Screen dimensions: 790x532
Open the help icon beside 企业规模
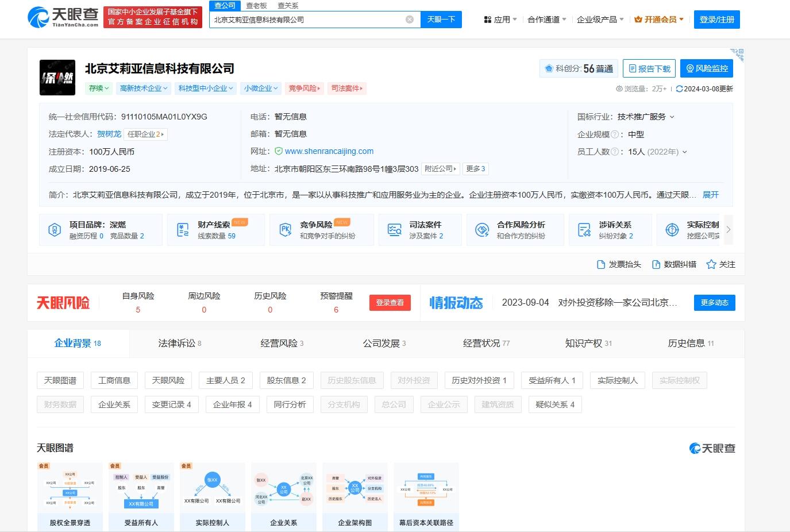[615, 134]
